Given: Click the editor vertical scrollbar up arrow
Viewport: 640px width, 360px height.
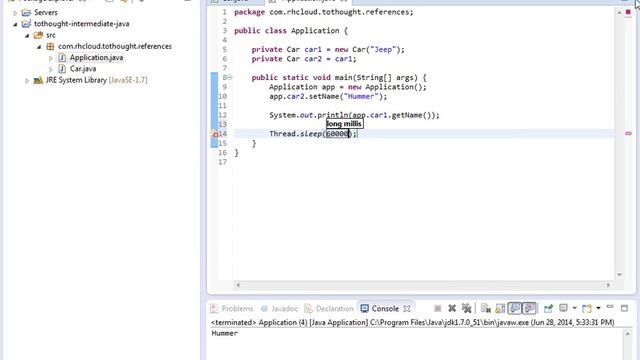Looking at the screenshot, I should [619, 13].
